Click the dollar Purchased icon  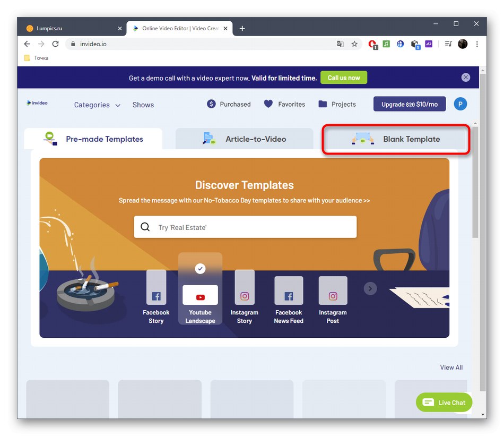click(x=211, y=104)
